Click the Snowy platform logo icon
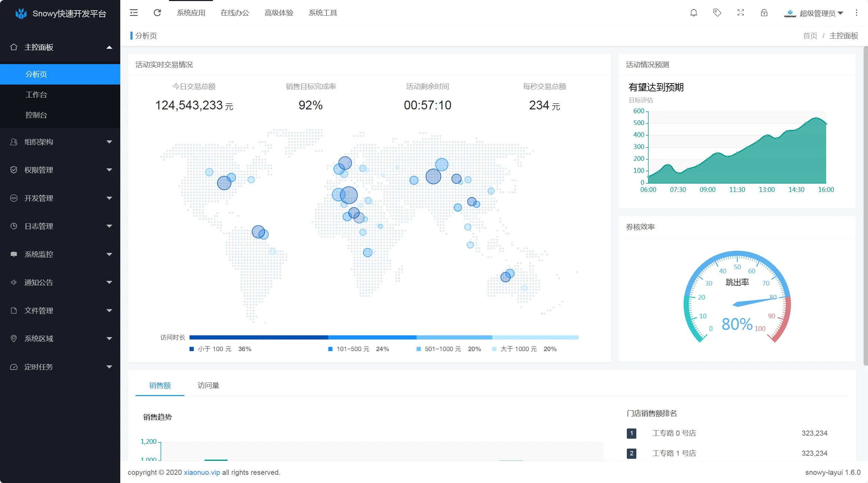The image size is (868, 483). tap(21, 14)
